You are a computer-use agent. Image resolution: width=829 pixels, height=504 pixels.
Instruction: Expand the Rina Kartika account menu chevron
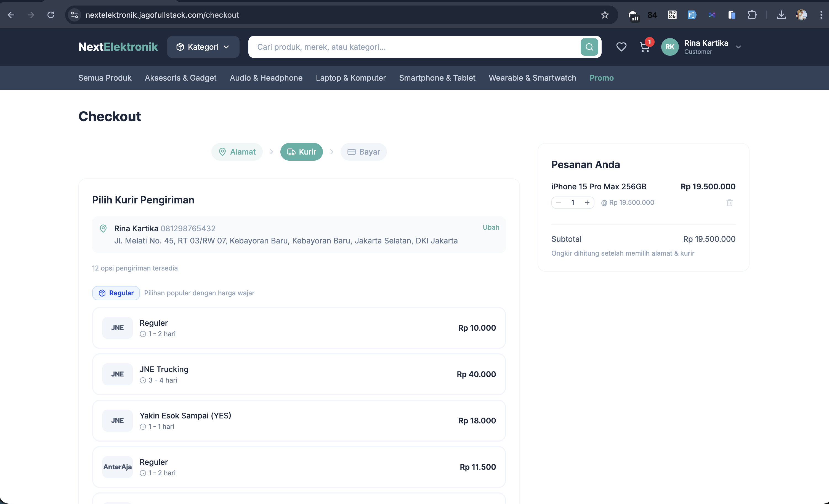coord(738,47)
